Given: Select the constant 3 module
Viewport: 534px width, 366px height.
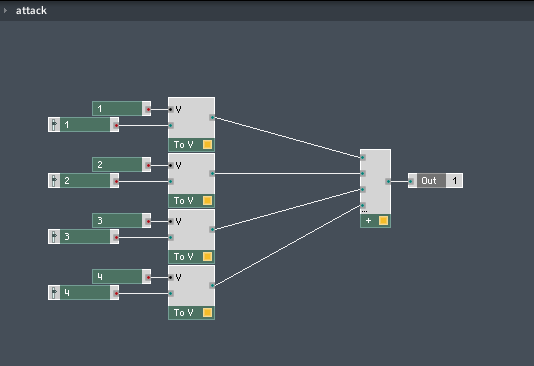Looking at the screenshot, I should point(122,221).
